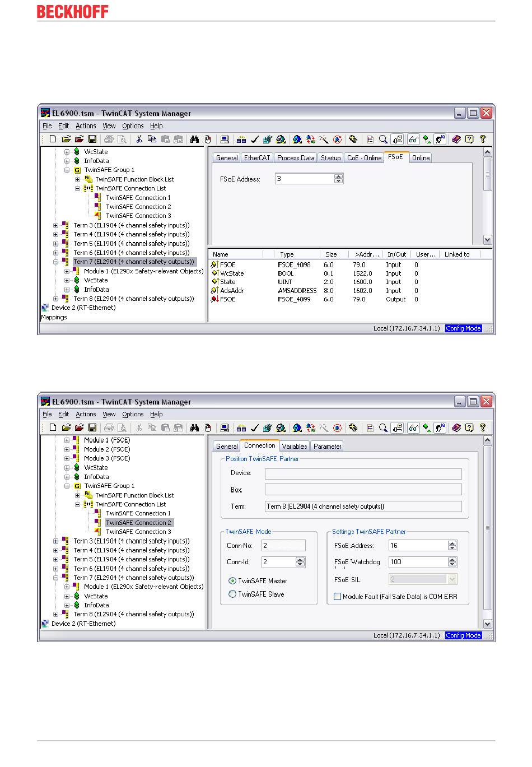Click the Size column header in variable list
Image resolution: width=532 pixels, height=767 pixels.
(x=334, y=254)
